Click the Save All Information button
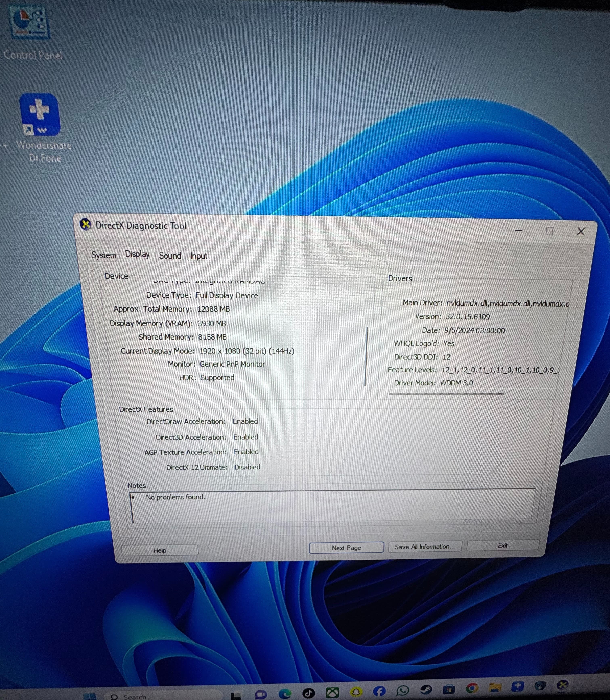 [x=424, y=546]
